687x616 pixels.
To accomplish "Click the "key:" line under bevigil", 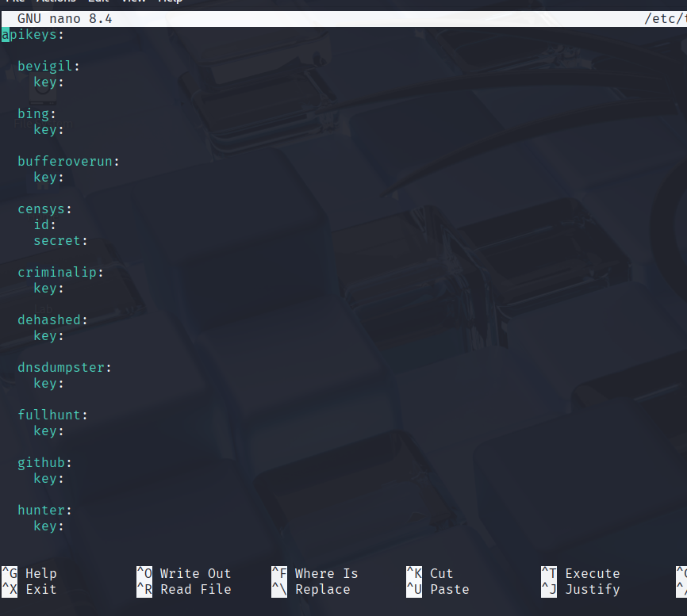I will [48, 82].
